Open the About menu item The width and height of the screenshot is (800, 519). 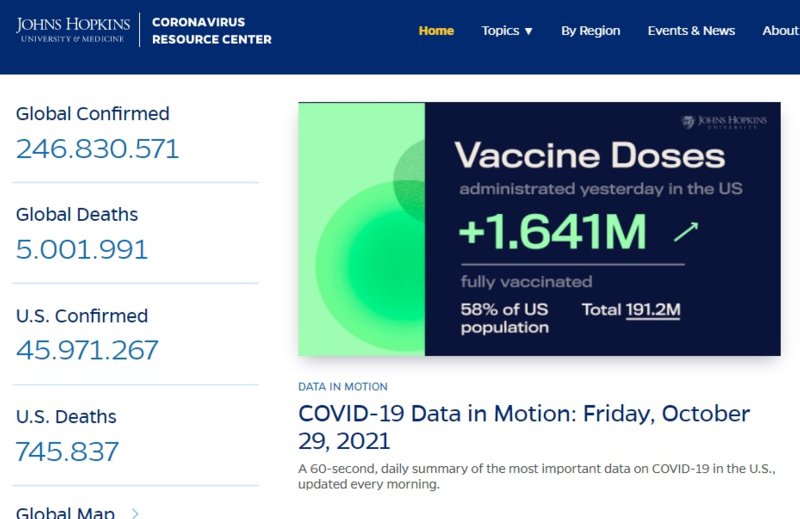click(x=781, y=31)
